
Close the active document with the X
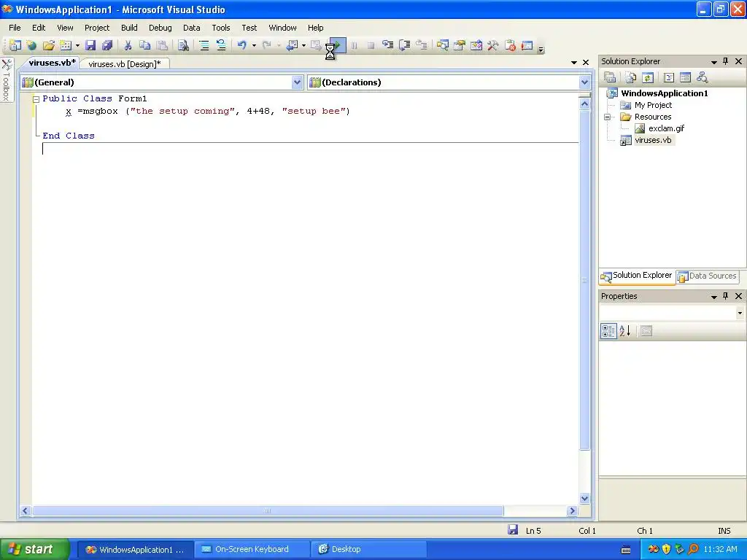point(586,63)
